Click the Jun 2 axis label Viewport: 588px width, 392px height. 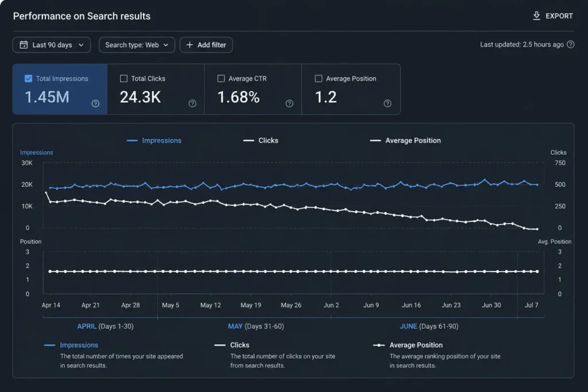point(331,305)
